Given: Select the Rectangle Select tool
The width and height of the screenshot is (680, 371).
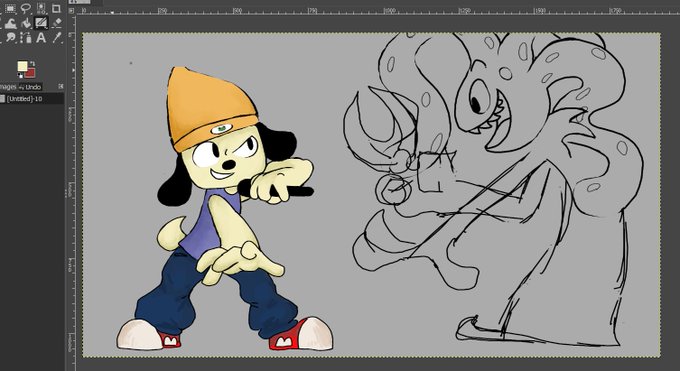Looking at the screenshot, I should (x=10, y=8).
